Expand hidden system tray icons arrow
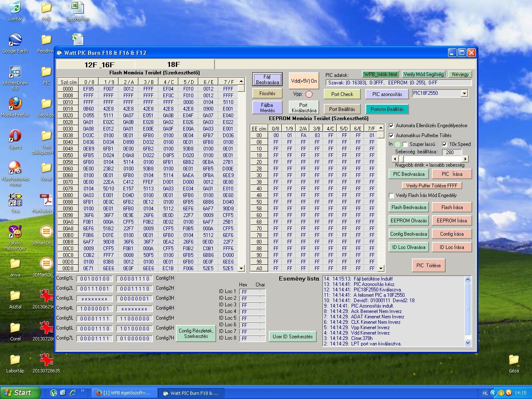The image size is (532, 399). [493, 393]
